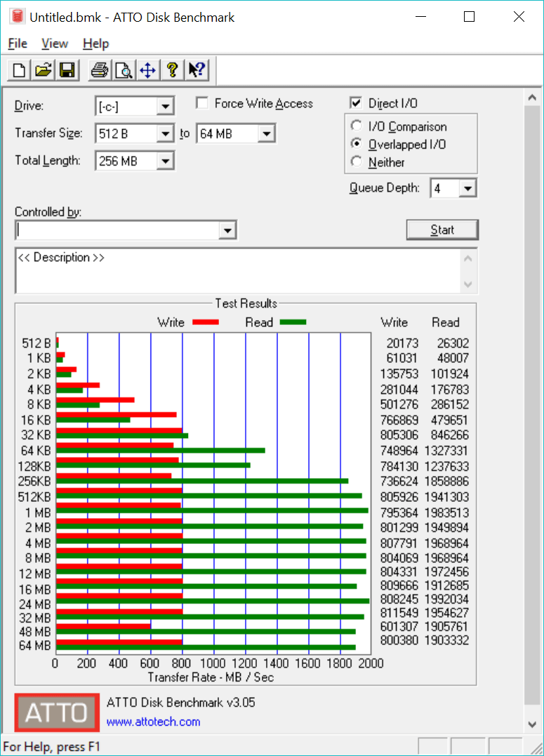This screenshot has height=756, width=544.
Task: Click the ATTO app icon in title bar
Action: pyautogui.click(x=18, y=17)
